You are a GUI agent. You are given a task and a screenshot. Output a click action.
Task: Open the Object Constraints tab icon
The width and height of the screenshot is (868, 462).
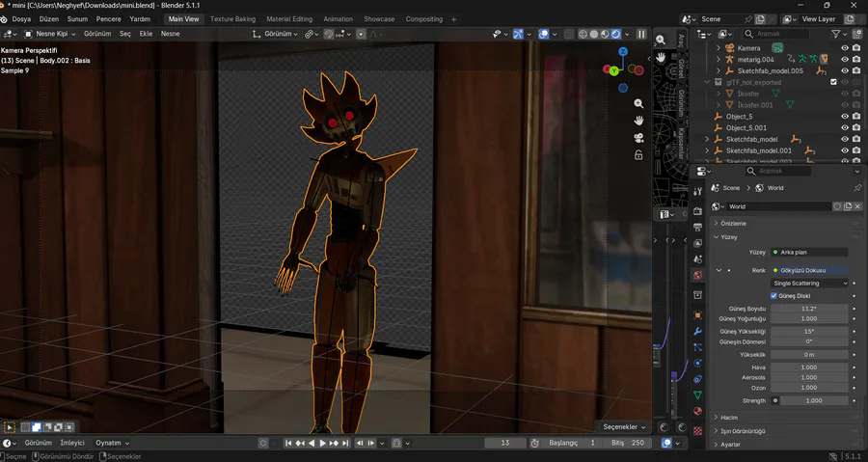coord(697,379)
